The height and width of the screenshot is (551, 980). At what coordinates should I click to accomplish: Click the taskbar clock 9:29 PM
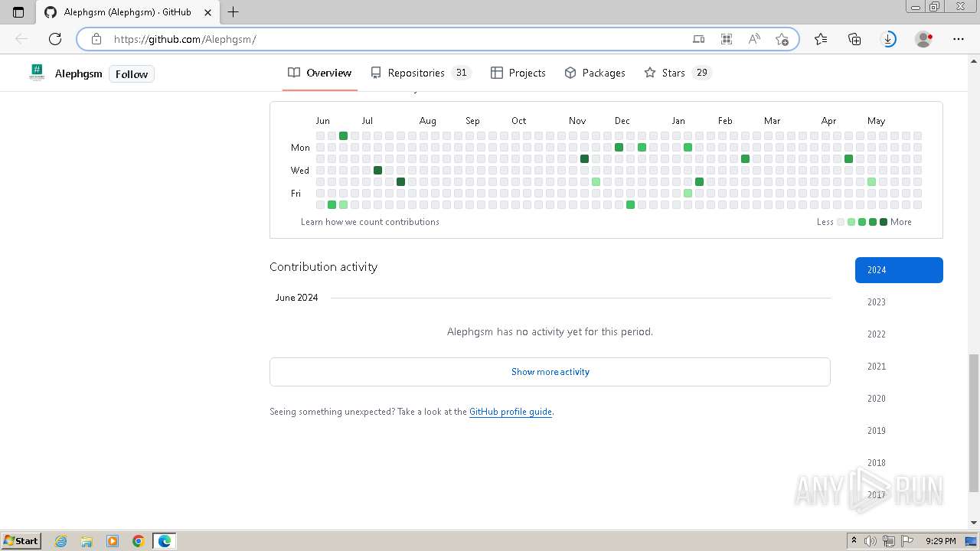(x=940, y=541)
